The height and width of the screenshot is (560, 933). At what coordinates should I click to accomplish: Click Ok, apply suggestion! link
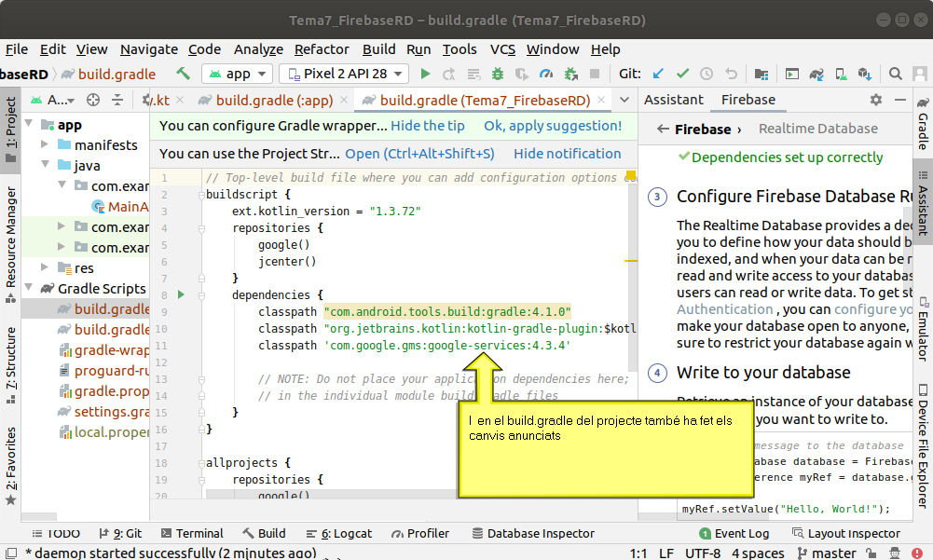tap(552, 126)
